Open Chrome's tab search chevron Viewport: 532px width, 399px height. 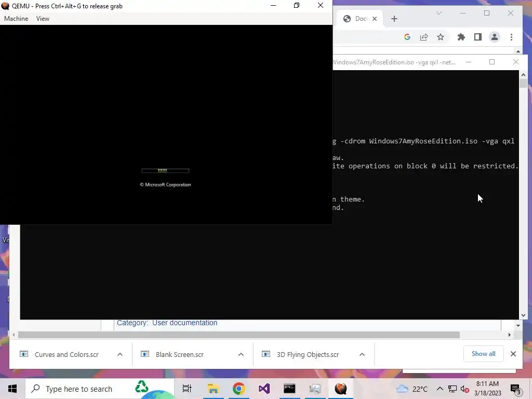(438, 13)
